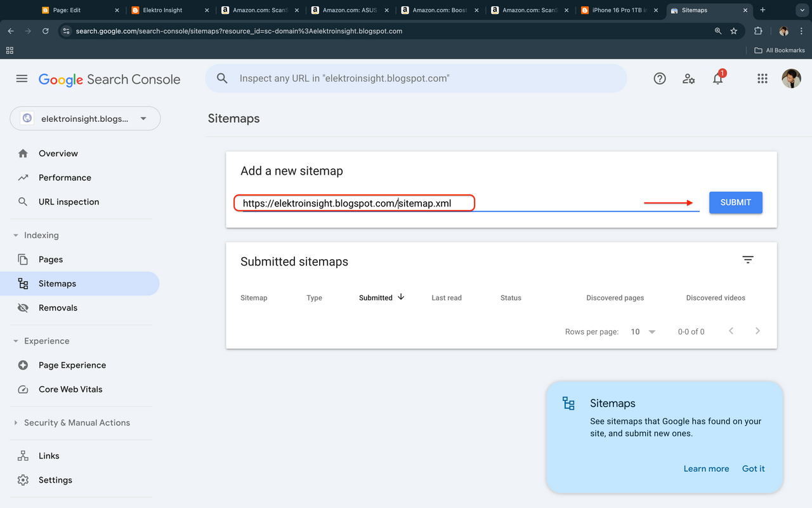
Task: Open the Help question mark icon
Action: 660,79
